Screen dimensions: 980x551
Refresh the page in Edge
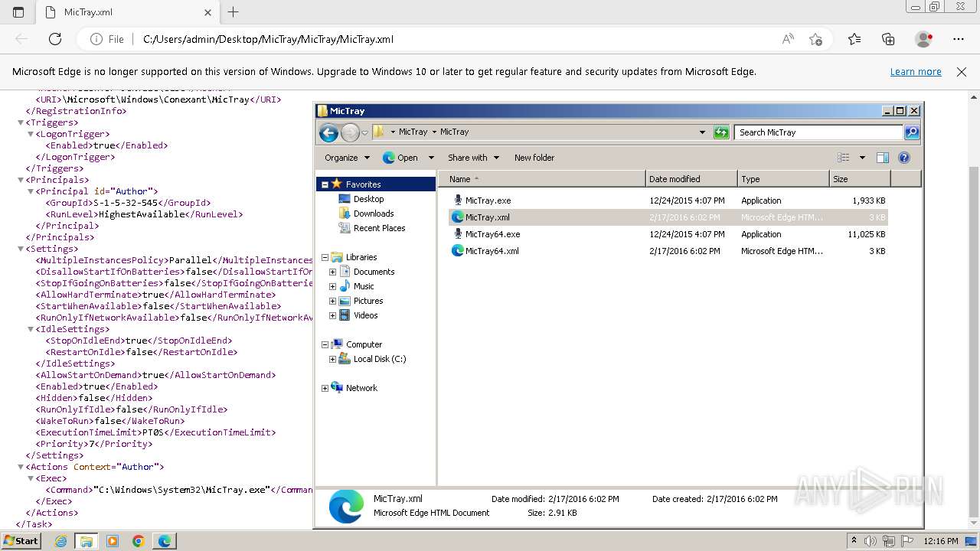[55, 39]
